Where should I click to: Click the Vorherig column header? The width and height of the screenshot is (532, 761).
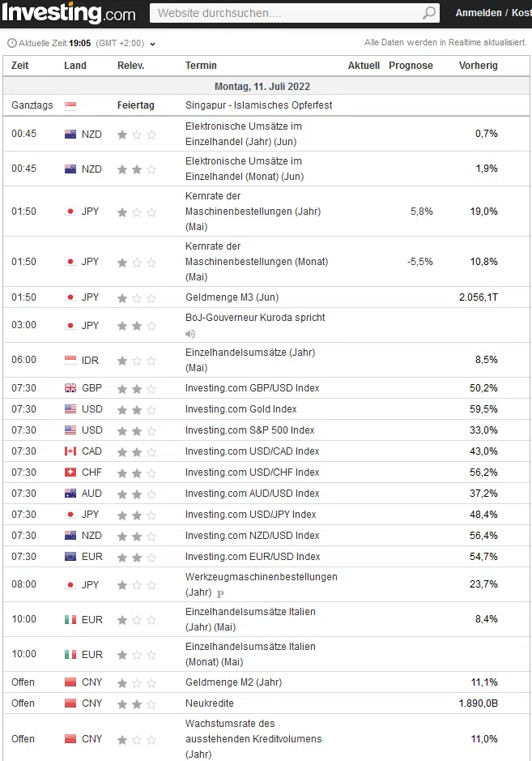point(479,66)
